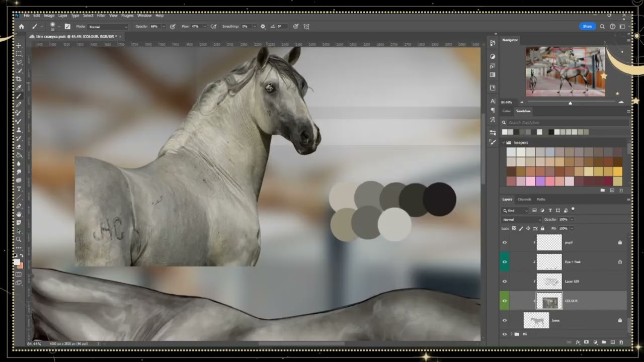Switch to the Color tab
The height and width of the screenshot is (362, 644).
[x=506, y=111]
